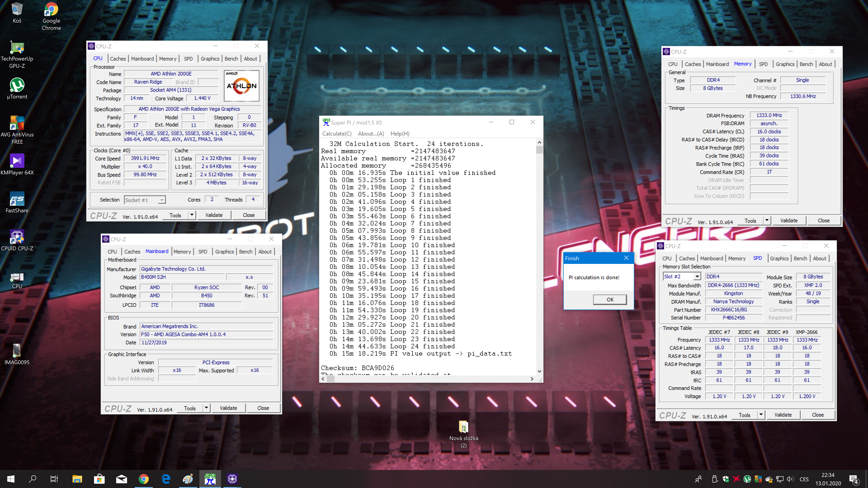This screenshot has width=868, height=488.
Task: Click the taskbar search magnifier icon
Action: (32, 479)
